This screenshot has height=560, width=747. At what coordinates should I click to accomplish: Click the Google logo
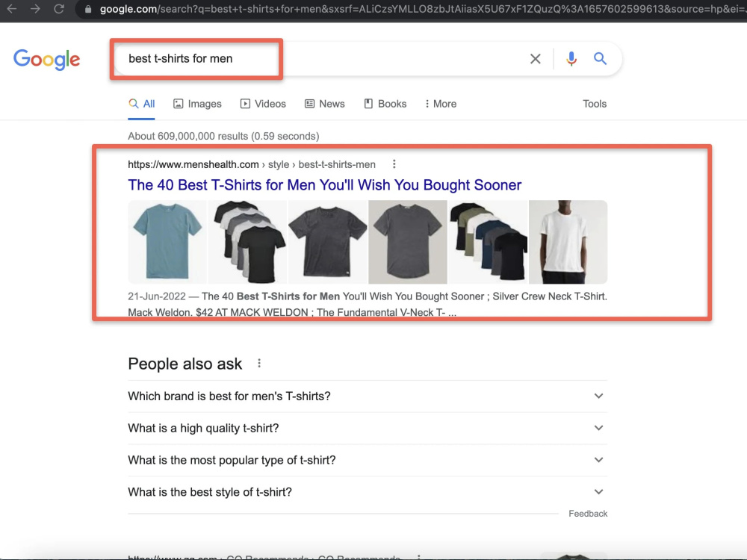pyautogui.click(x=46, y=60)
